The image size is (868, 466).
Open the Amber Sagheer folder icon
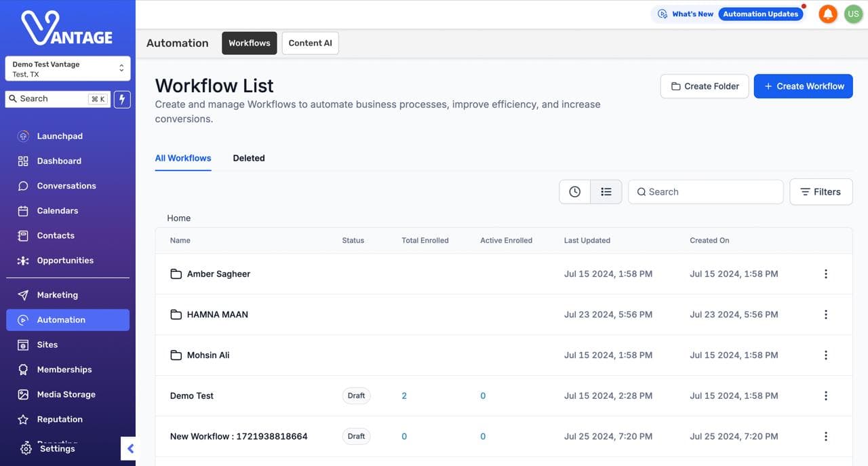pos(176,274)
